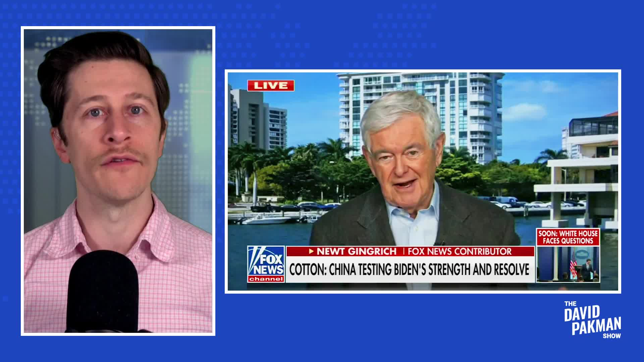The height and width of the screenshot is (362, 644).
Task: Click the SOON: WHITE HOUSE FACES QUESTIONS banner
Action: [568, 237]
